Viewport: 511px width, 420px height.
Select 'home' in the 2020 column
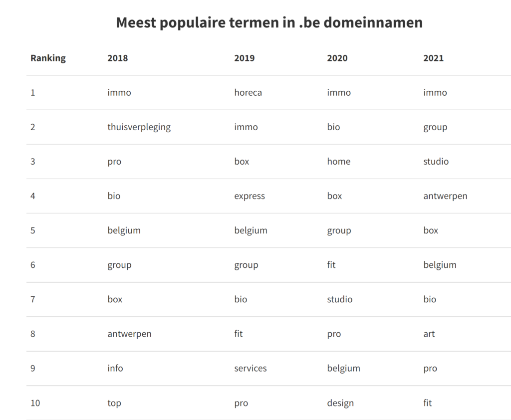(339, 162)
